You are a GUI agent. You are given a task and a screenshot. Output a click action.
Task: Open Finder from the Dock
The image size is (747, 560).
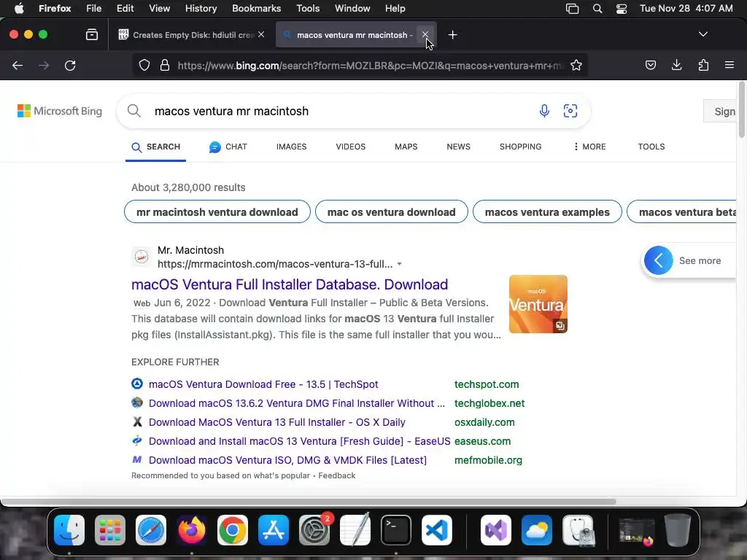[69, 530]
